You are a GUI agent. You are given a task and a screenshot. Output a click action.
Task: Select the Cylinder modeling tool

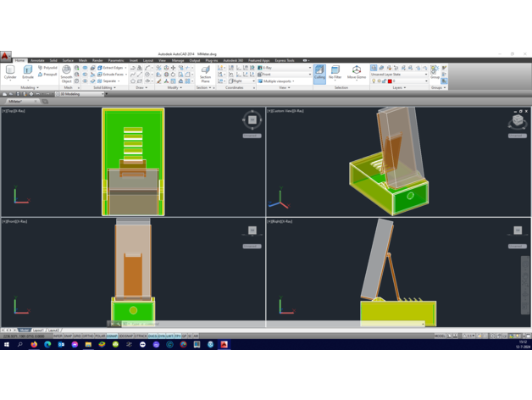pyautogui.click(x=10, y=73)
